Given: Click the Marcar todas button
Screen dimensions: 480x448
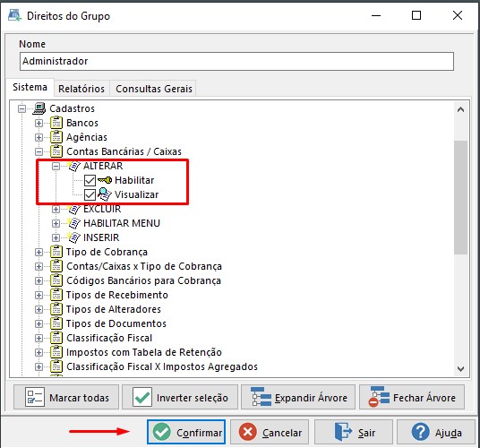Looking at the screenshot, I should pyautogui.click(x=66, y=397).
